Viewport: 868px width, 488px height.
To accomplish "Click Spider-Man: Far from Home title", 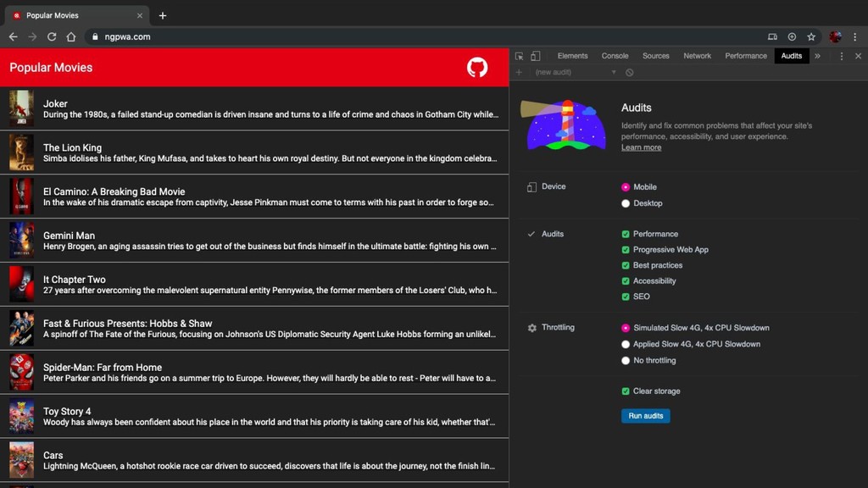I will click(103, 368).
